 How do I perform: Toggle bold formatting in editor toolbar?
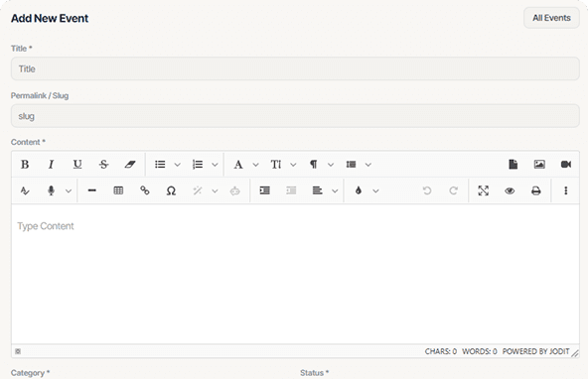coord(25,165)
